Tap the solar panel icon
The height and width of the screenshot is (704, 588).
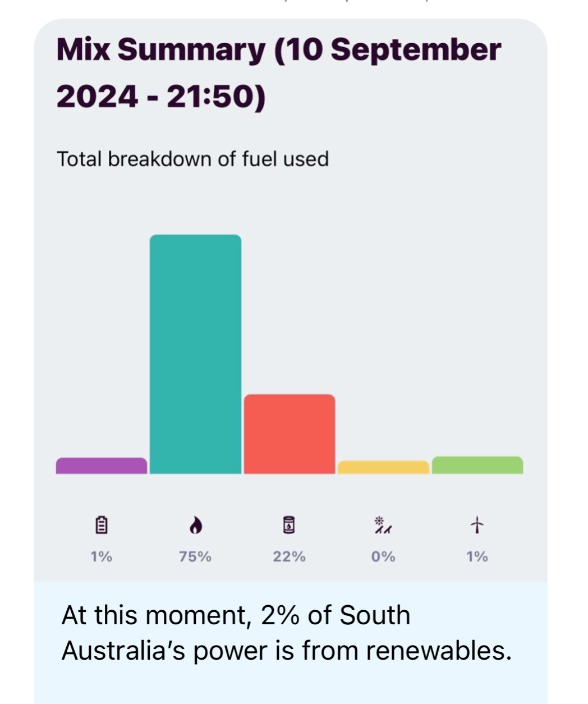click(383, 525)
